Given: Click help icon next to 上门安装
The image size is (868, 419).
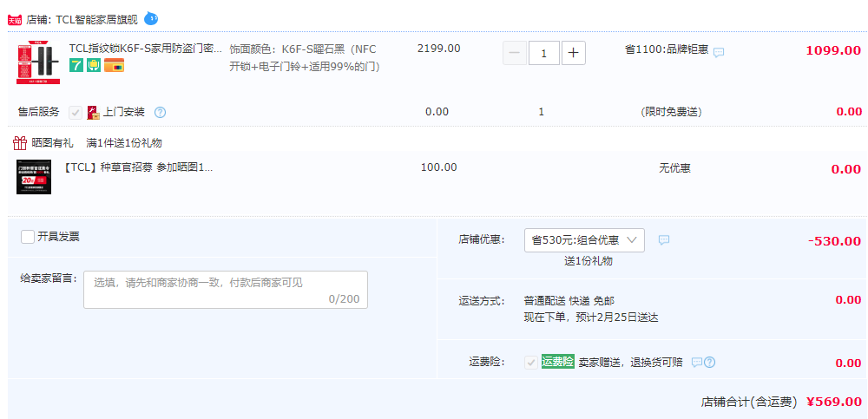Looking at the screenshot, I should (160, 113).
